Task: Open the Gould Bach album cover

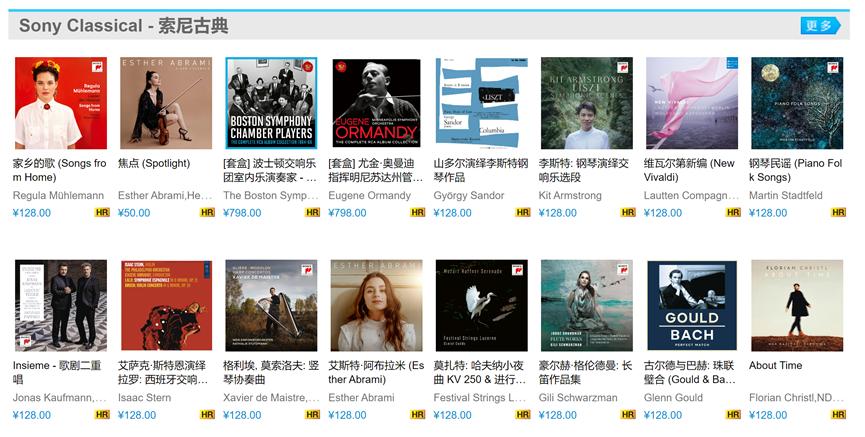Action: pyautogui.click(x=692, y=306)
